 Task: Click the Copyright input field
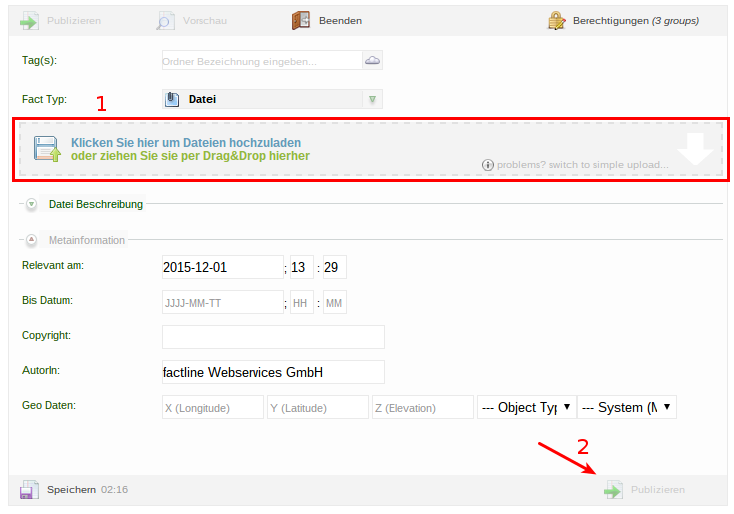pyautogui.click(x=273, y=337)
